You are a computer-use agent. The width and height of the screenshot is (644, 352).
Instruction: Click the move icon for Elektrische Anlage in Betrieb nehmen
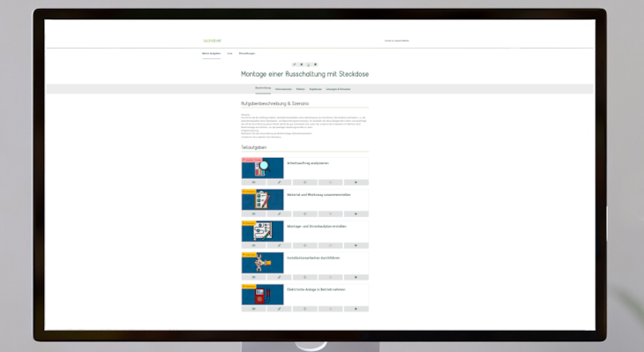coord(304,309)
